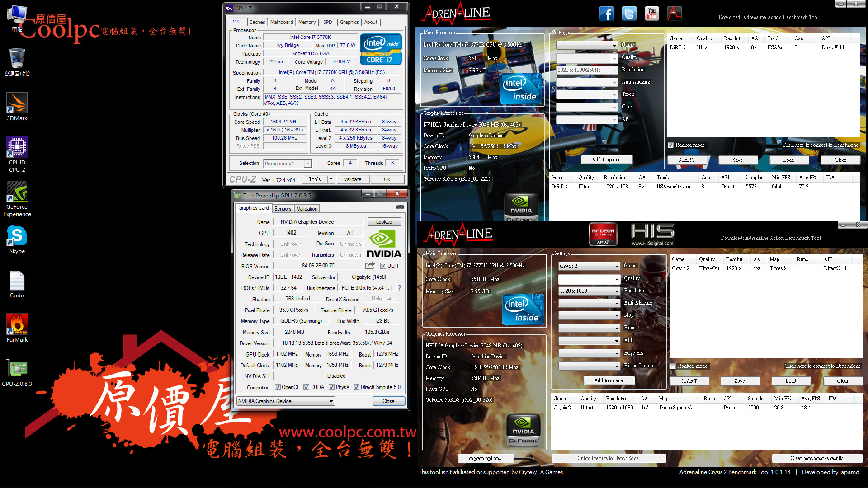868x488 pixels.
Task: Open the Edge AA dropdown
Action: pyautogui.click(x=589, y=353)
